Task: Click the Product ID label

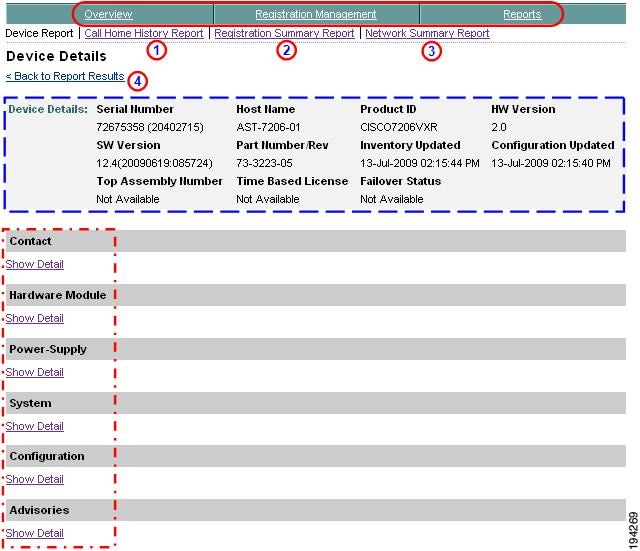Action: [388, 109]
